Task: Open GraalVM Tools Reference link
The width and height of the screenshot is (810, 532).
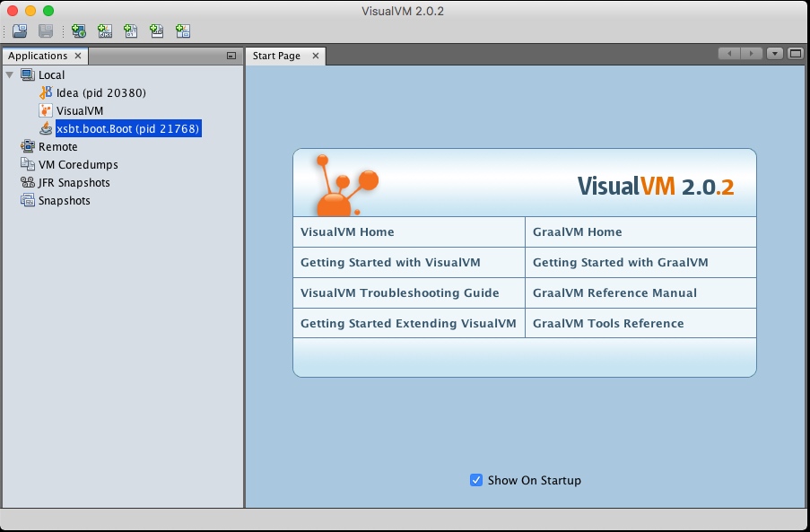Action: coord(608,323)
